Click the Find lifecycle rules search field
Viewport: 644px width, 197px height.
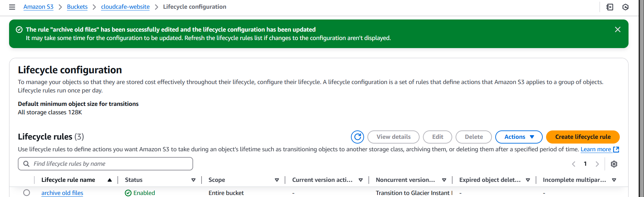click(x=105, y=164)
